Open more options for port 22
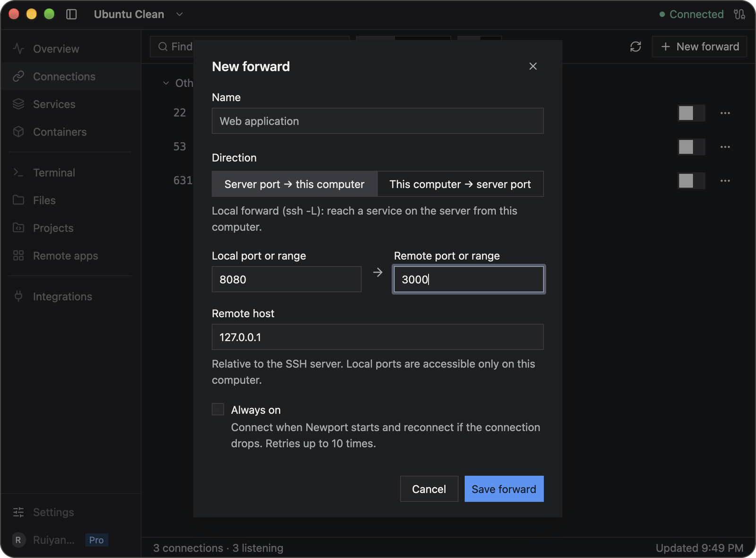Image resolution: width=756 pixels, height=558 pixels. click(725, 113)
